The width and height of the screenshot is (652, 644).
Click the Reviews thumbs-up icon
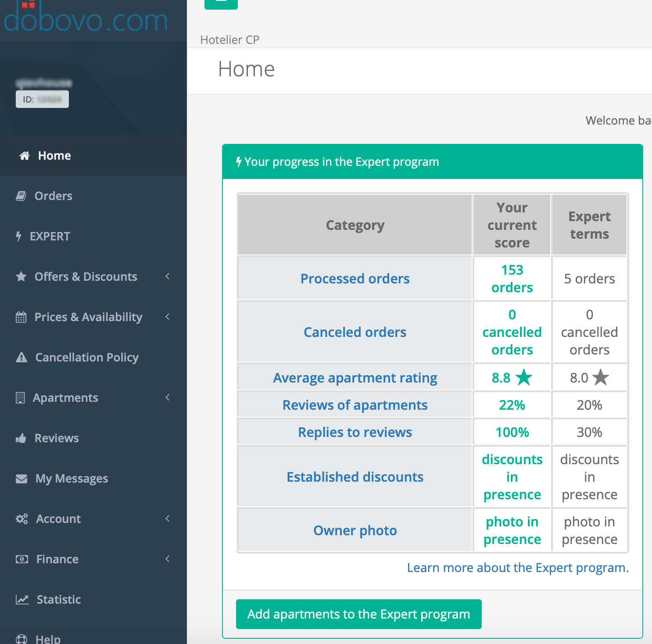[x=21, y=438]
